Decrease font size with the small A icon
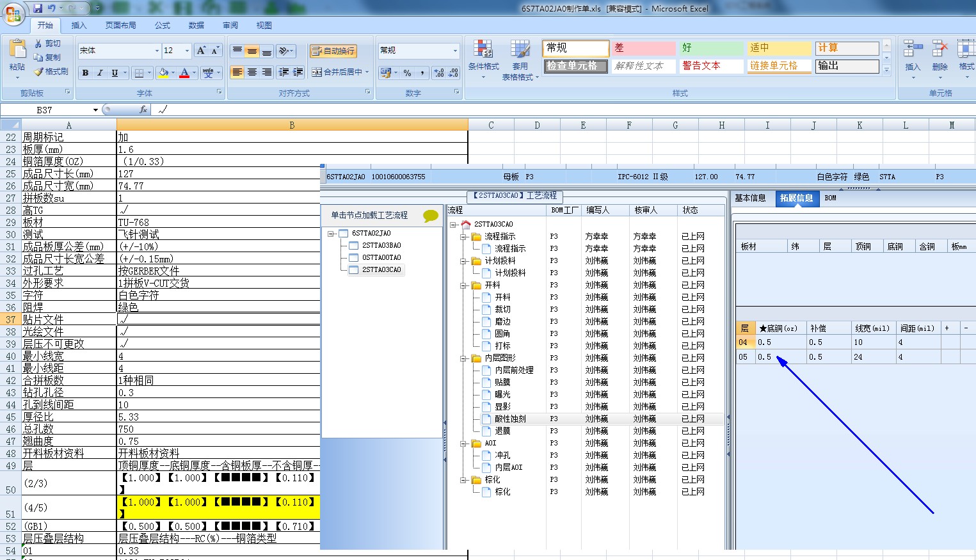 pyautogui.click(x=215, y=51)
